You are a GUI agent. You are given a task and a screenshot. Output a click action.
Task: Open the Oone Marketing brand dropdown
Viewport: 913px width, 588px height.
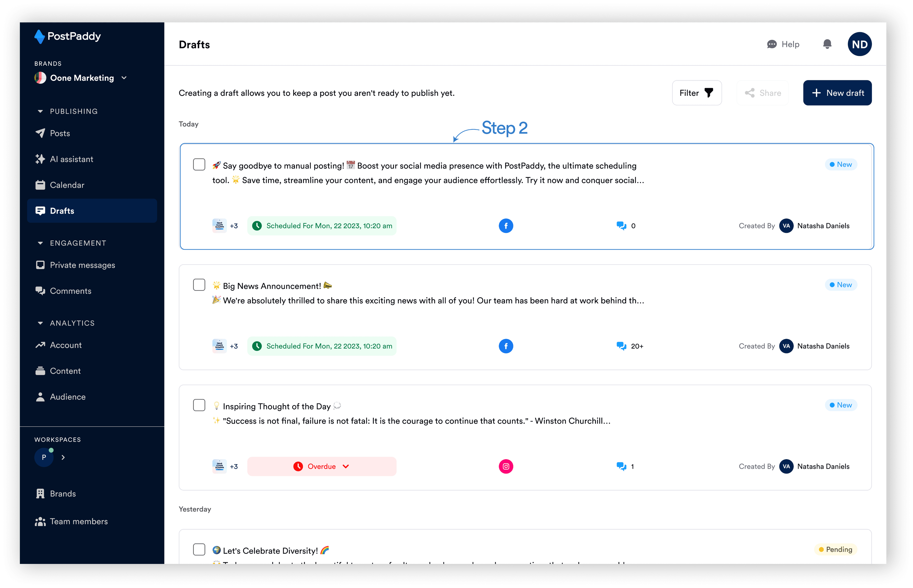click(124, 78)
